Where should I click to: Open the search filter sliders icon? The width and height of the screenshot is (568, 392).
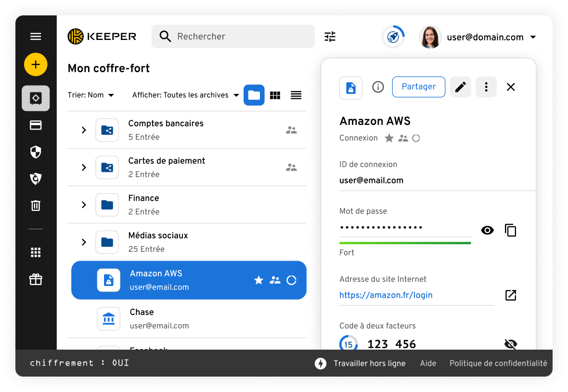(330, 37)
